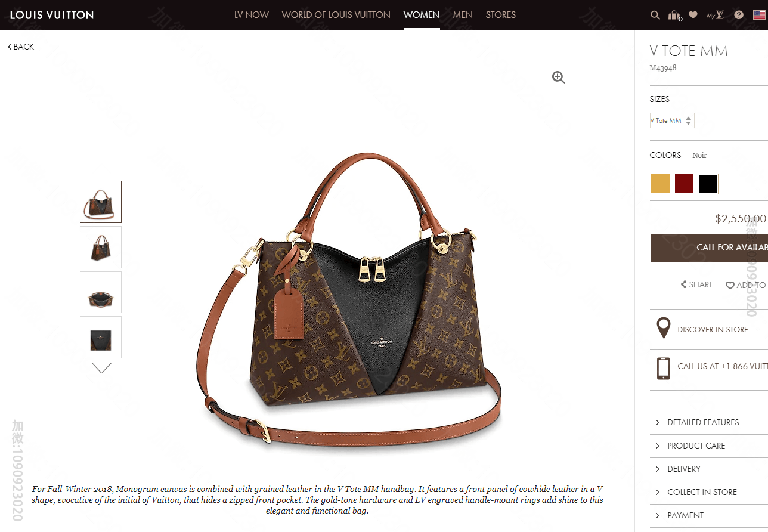Viewport: 768px width, 532px height.
Task: Click the Share link
Action: [x=697, y=284]
